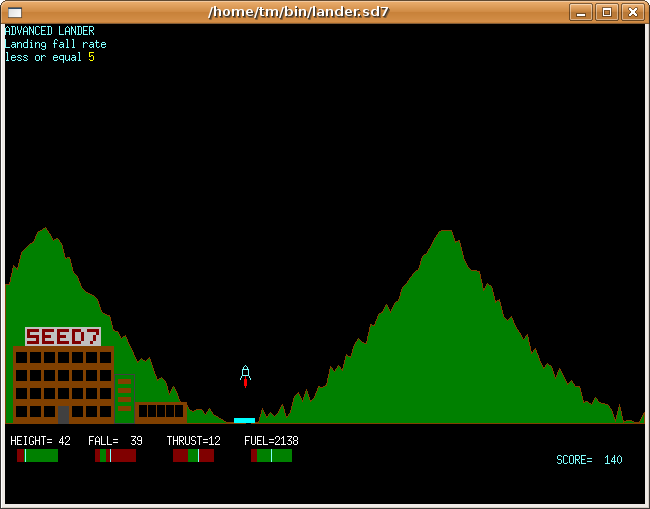Minimize the lander.sd7 window

tap(581, 12)
